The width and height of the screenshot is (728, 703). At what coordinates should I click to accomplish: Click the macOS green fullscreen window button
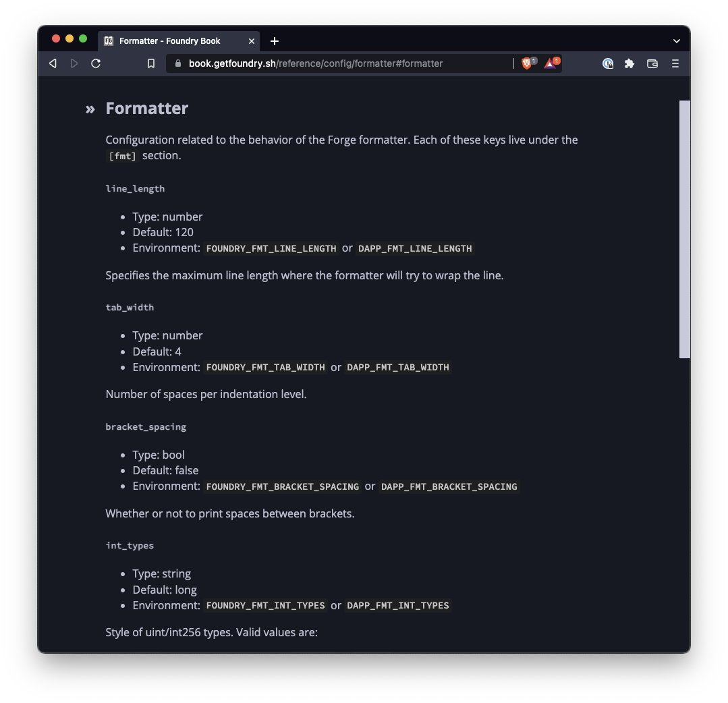pyautogui.click(x=83, y=38)
